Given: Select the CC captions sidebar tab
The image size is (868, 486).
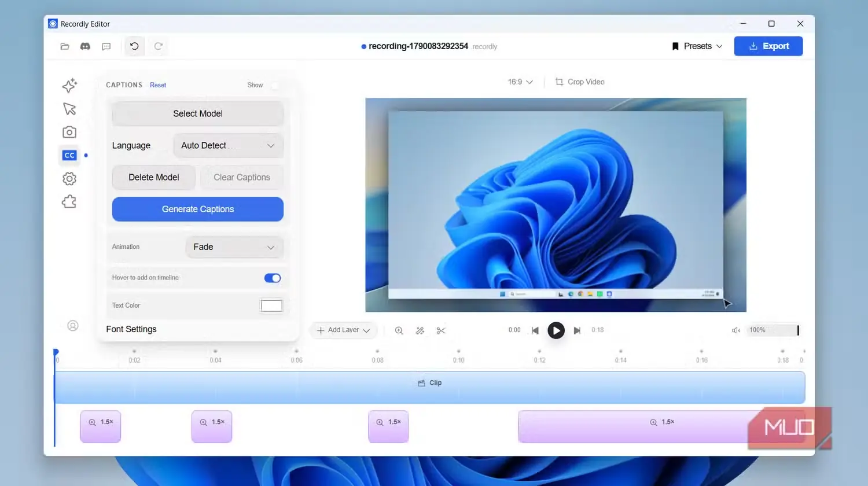Looking at the screenshot, I should pos(69,155).
